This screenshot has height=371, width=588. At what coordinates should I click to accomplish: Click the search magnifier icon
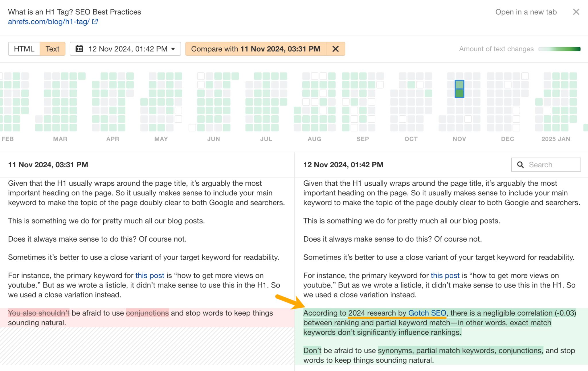pyautogui.click(x=521, y=164)
